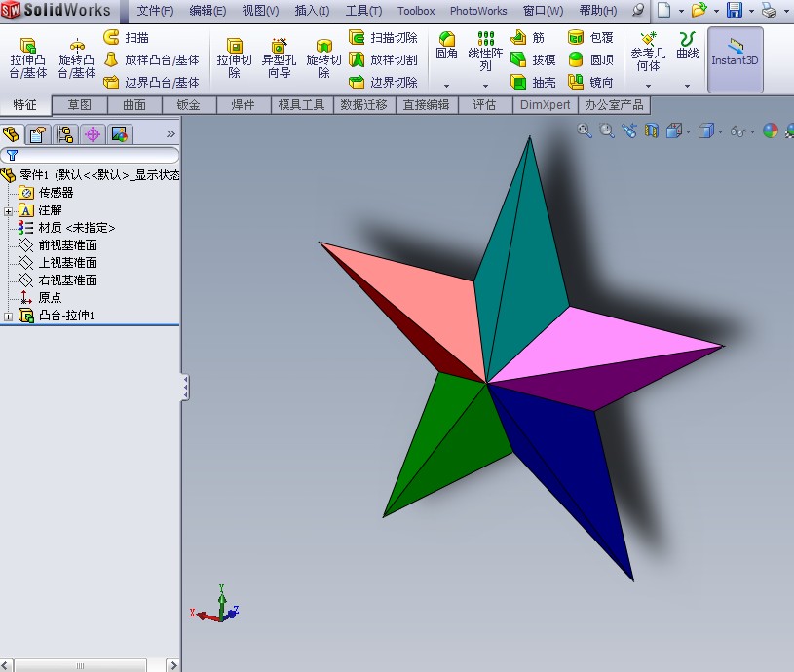Open the New document dropdown arrow
This screenshot has height=672, width=794.
682,11
